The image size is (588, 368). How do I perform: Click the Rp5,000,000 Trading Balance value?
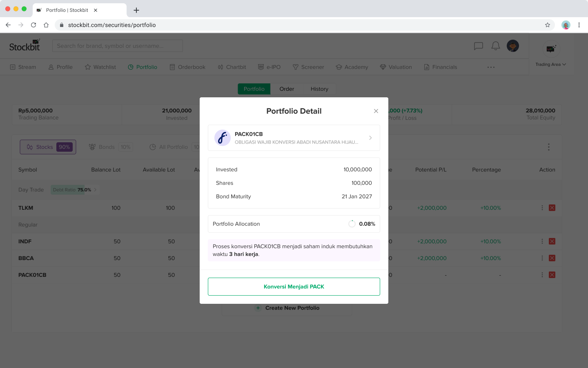[36, 110]
